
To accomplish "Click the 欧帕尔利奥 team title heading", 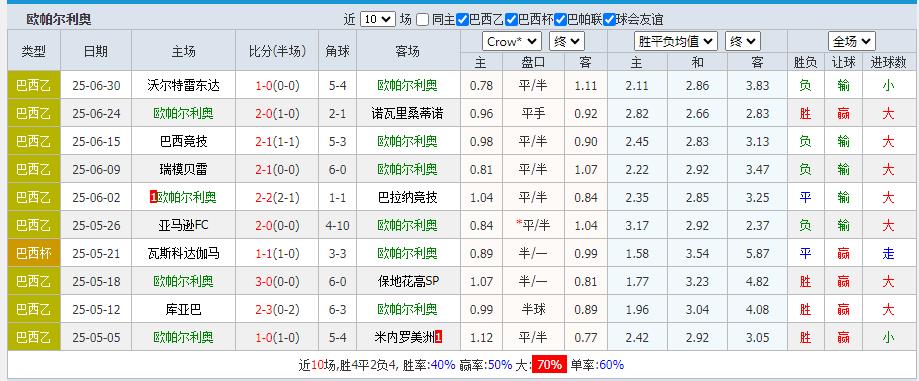I will click(x=59, y=19).
